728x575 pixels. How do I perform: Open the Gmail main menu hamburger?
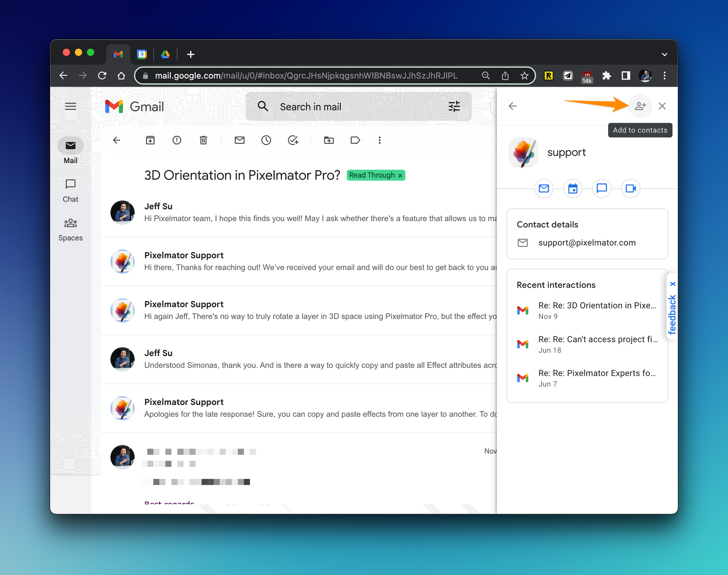70,106
